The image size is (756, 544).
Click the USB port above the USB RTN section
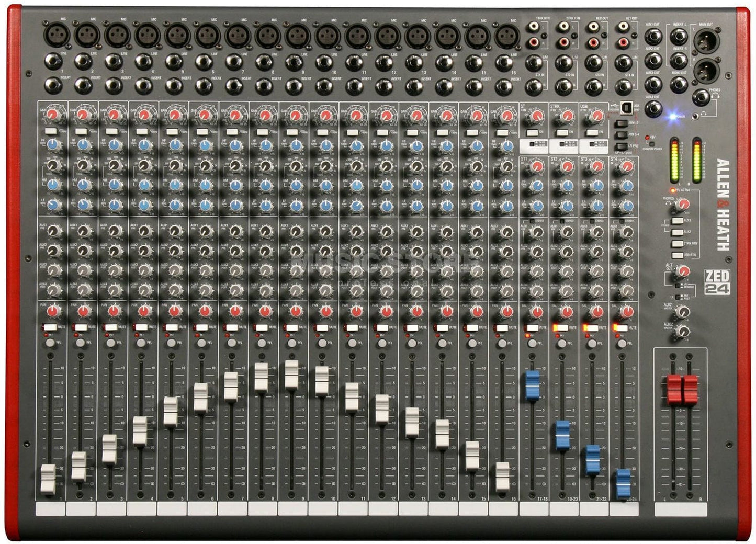(x=626, y=108)
